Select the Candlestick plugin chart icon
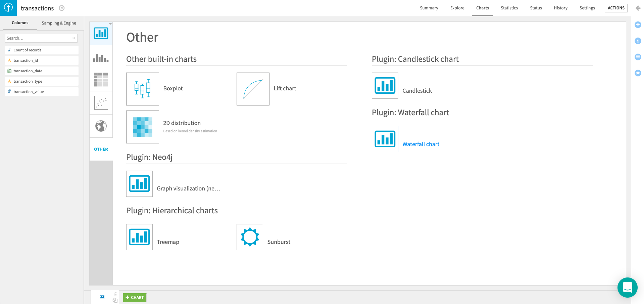Viewport: 644px width, 304px height. pos(385,86)
